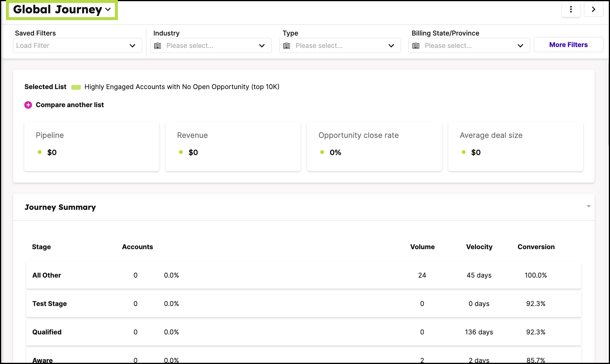610x364 pixels.
Task: Open the Billing State/Province dropdown
Action: [x=469, y=46]
